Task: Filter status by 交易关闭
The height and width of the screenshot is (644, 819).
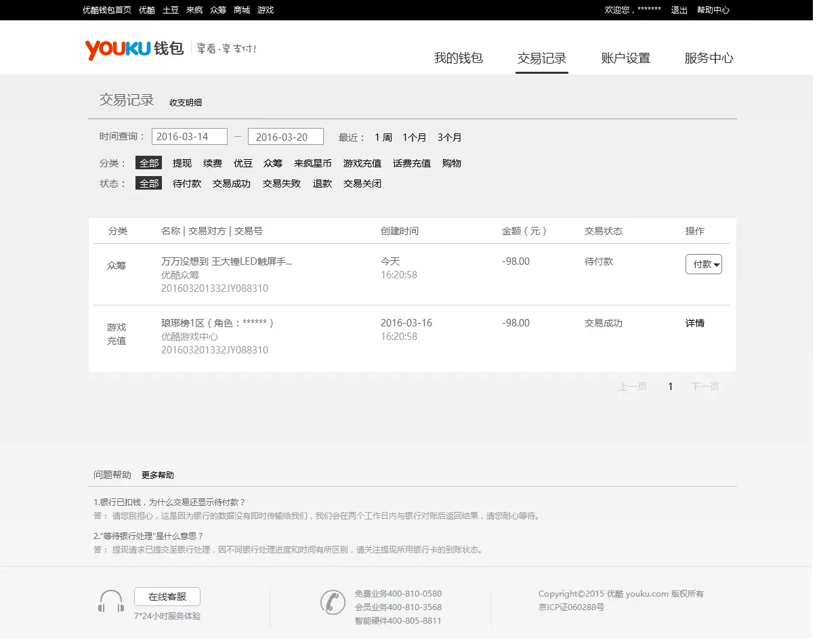Action: (362, 184)
